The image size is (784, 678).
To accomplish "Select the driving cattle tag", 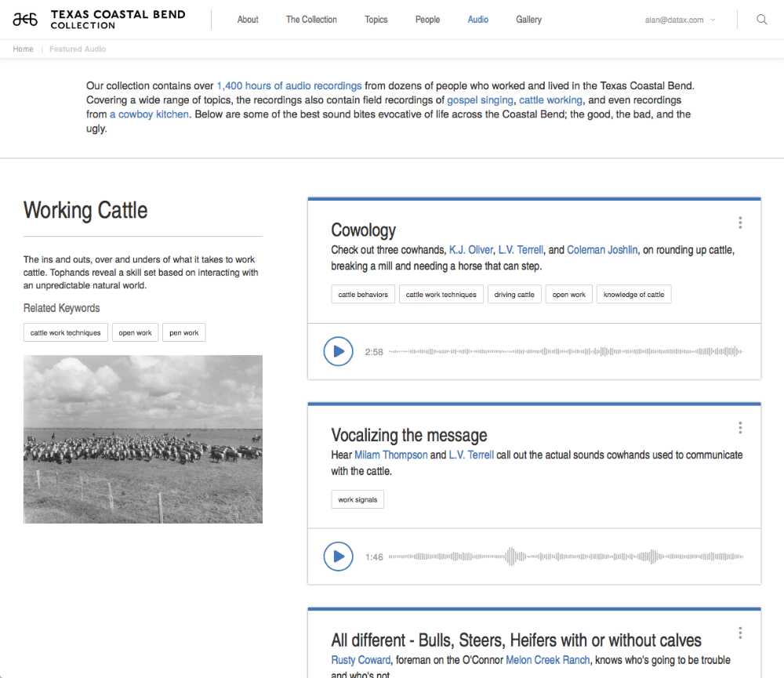I will coord(514,295).
